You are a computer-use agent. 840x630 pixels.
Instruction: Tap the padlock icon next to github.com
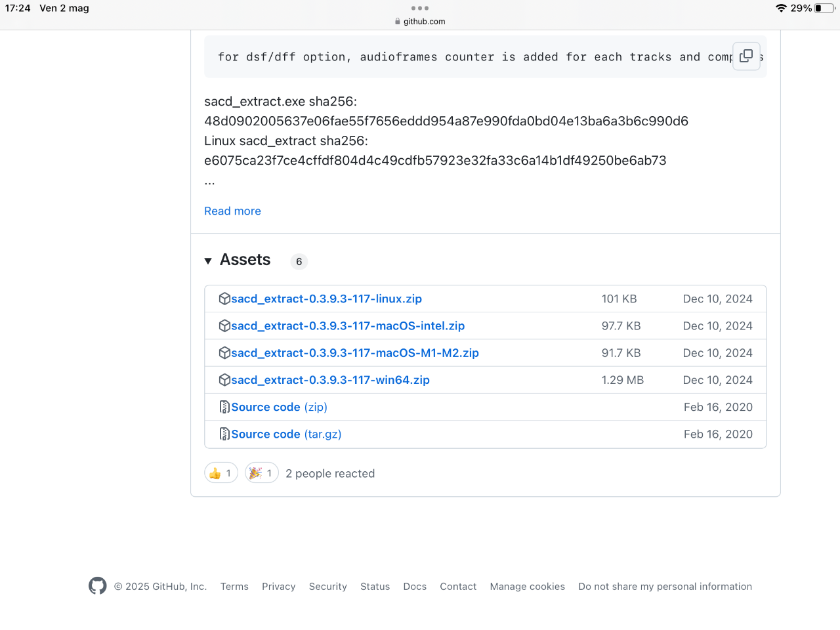coord(398,22)
